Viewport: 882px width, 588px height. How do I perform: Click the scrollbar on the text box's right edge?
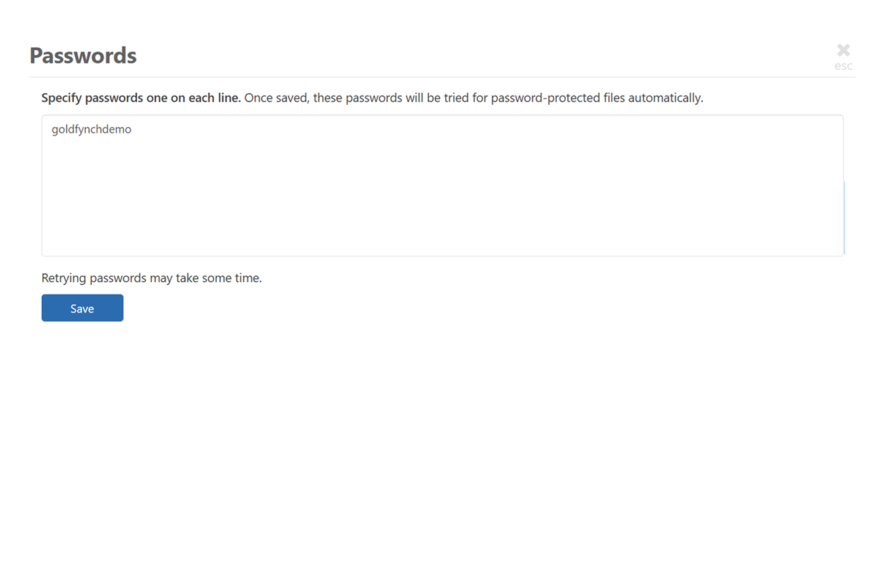pos(844,217)
